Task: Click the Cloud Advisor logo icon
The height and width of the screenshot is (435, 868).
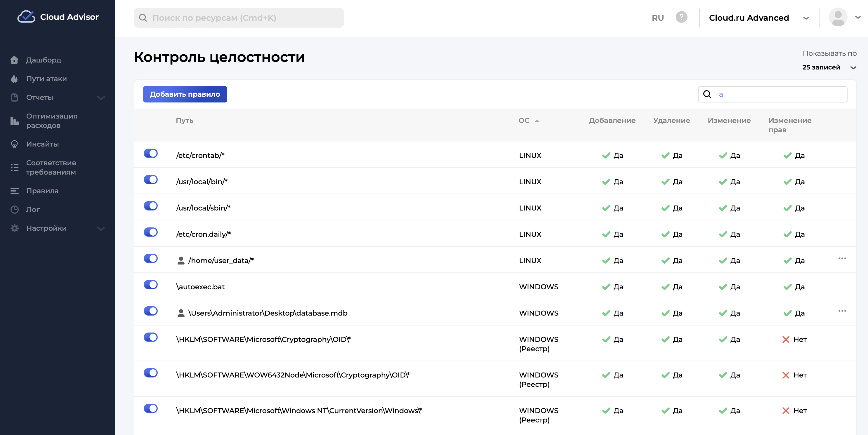Action: pos(26,17)
